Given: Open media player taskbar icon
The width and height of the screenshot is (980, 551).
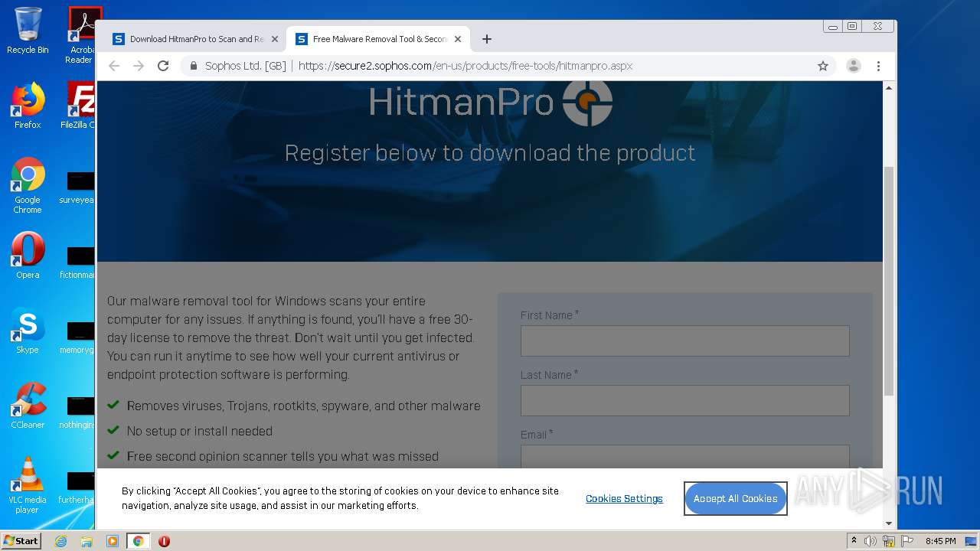Looking at the screenshot, I should click(113, 541).
